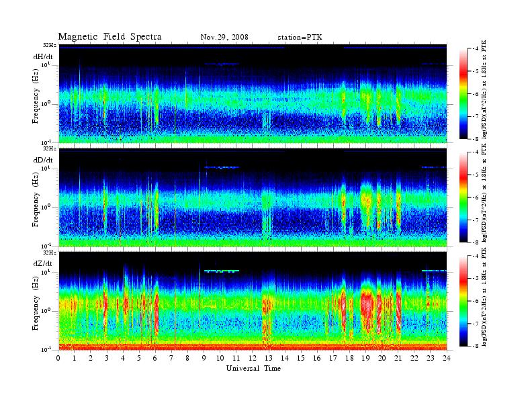Click the hour '12' tick label
The width and height of the screenshot is (532, 411).
(x=253, y=358)
